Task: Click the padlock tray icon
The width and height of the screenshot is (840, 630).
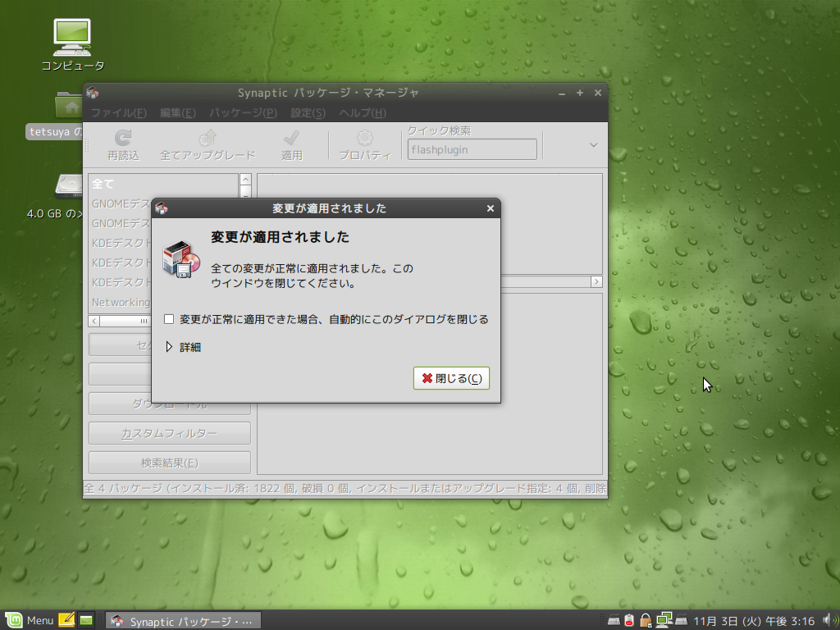Action: point(646,620)
